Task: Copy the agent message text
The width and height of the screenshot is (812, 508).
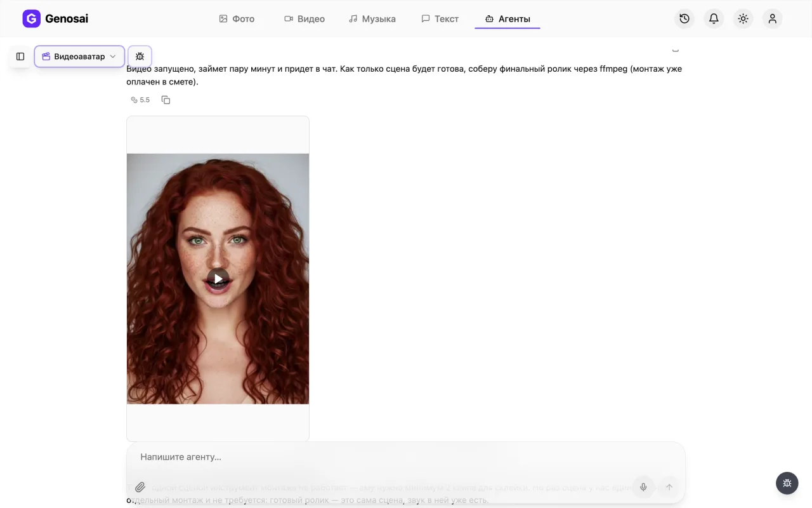Action: [x=166, y=100]
